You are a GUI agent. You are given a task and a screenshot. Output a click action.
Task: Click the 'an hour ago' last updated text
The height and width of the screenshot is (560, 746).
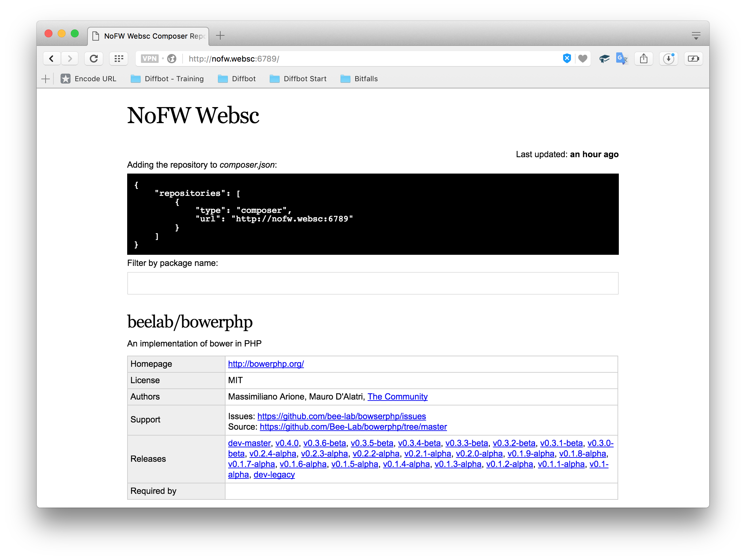tap(594, 154)
